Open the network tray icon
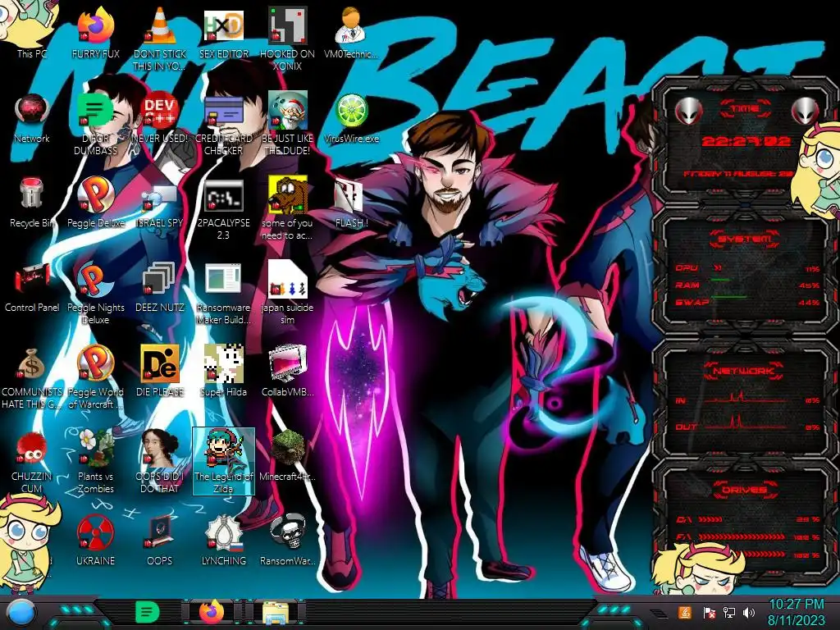This screenshot has width=840, height=630. point(728,612)
